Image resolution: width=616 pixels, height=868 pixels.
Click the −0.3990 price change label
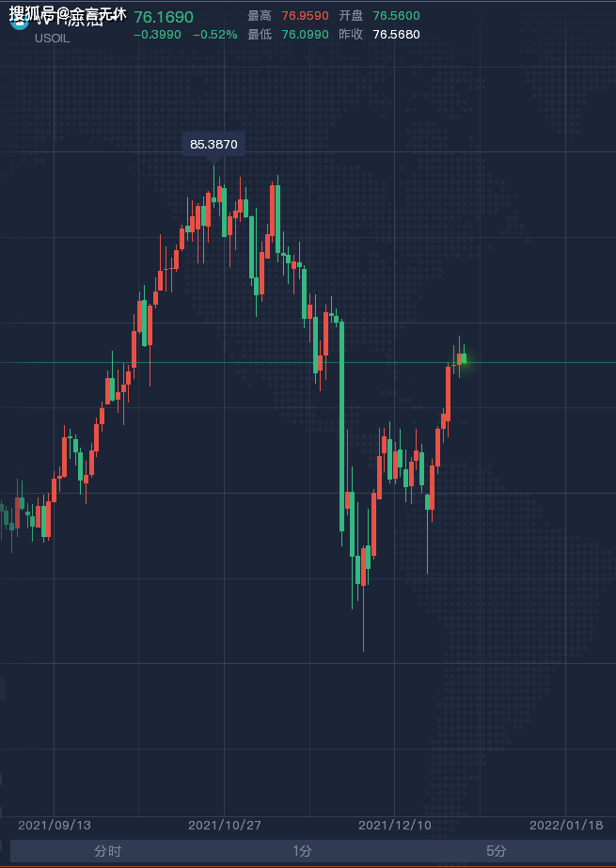157,34
